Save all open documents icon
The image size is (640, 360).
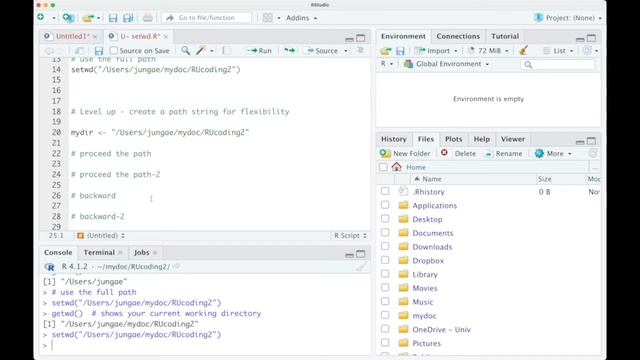coord(128,18)
